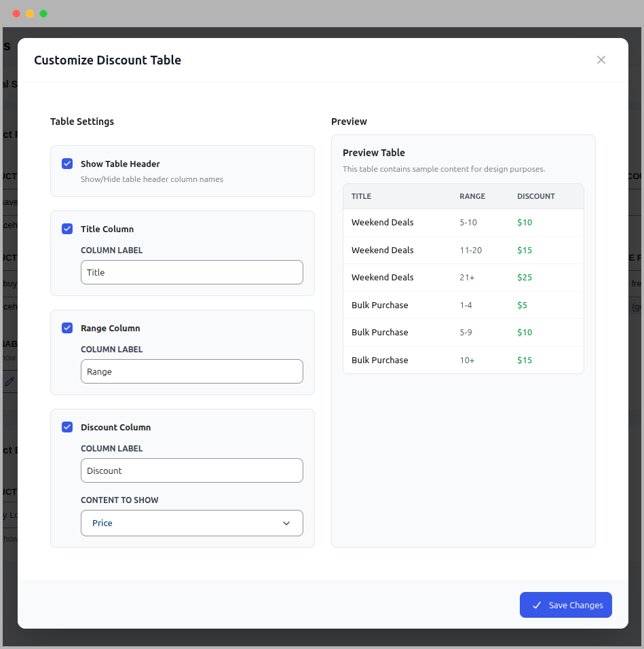Click the DISCOUNT header in preview table
The image size is (644, 649).
(535, 196)
